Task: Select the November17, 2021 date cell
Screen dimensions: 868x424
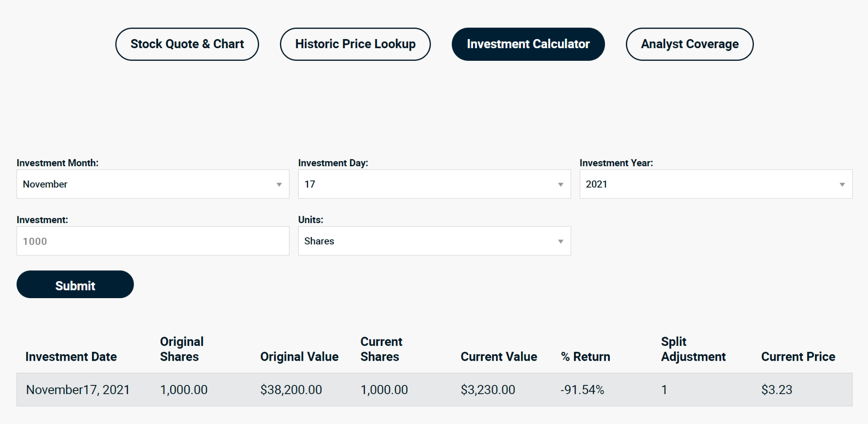Action: 78,390
